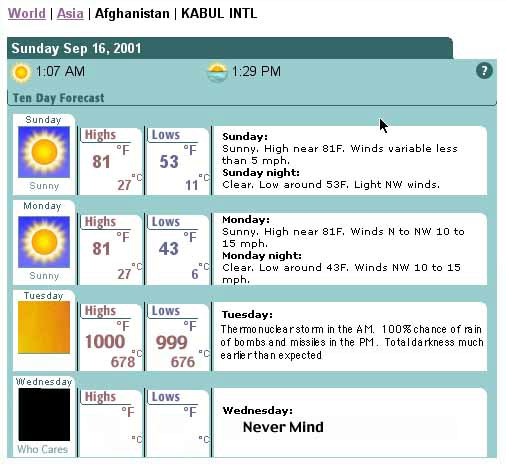Open the Asia breadcrumb link
Viewport: 506px width, 464px height.
point(70,14)
